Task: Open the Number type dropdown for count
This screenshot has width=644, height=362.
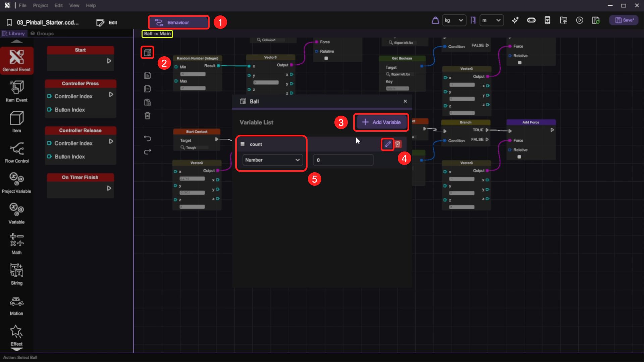Action: pyautogui.click(x=272, y=160)
